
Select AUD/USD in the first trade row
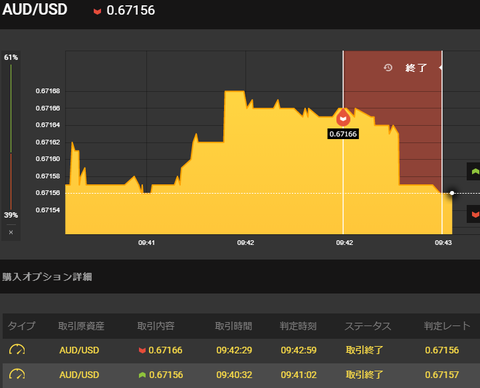79,350
